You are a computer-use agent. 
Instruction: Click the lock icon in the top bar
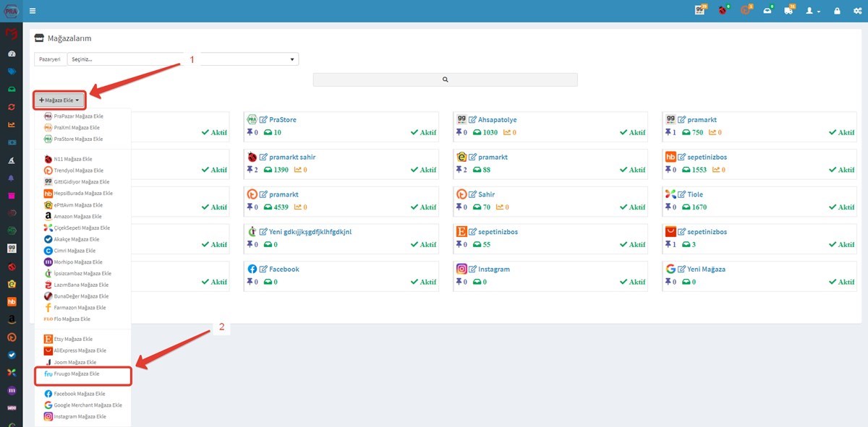[x=837, y=11]
